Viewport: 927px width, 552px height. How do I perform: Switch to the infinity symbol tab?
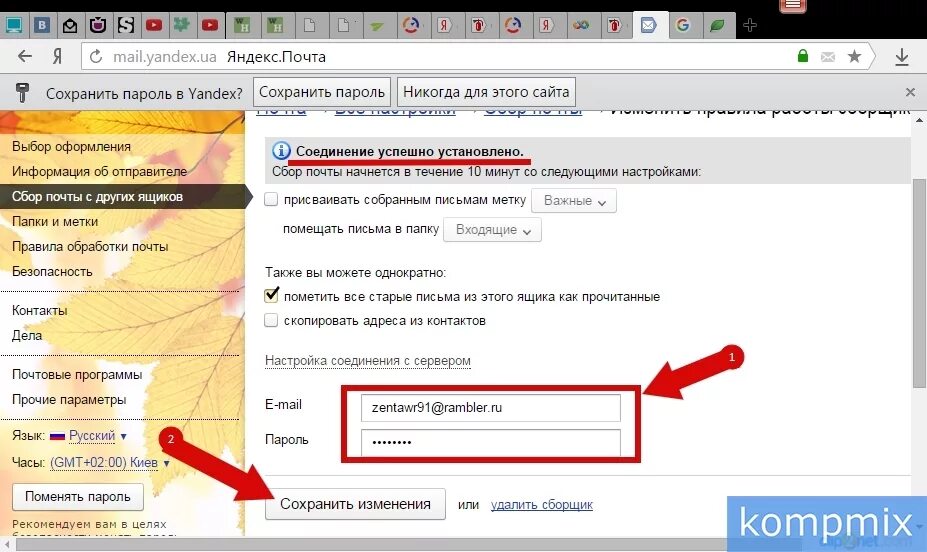[x=581, y=25]
